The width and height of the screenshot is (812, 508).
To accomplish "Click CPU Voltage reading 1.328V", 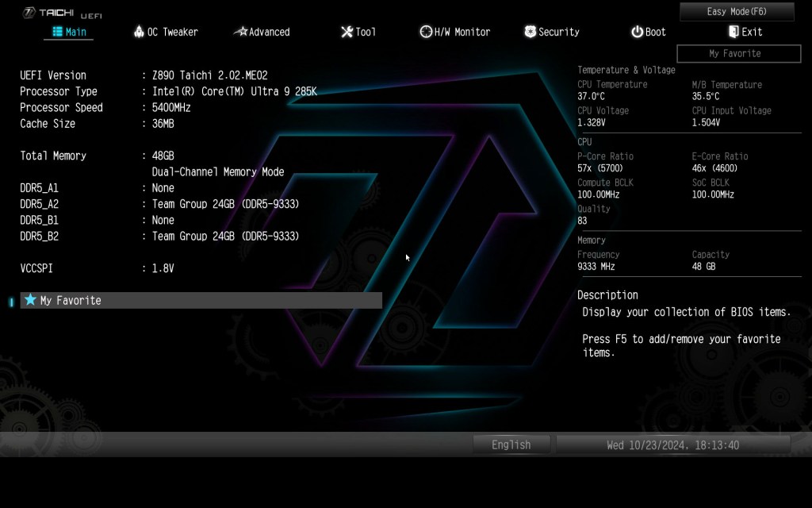I will click(592, 123).
